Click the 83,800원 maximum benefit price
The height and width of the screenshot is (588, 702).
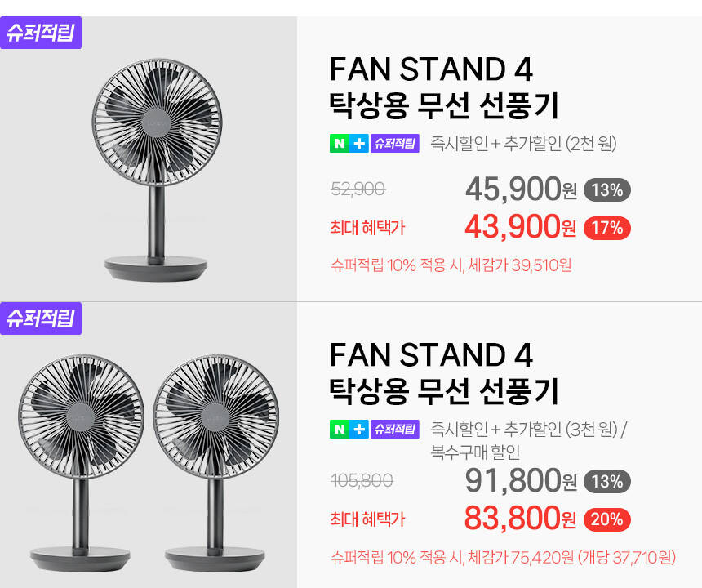point(520,519)
